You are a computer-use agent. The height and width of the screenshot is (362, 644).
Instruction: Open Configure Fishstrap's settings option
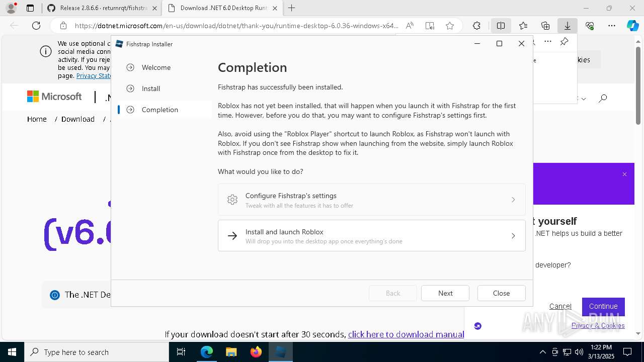click(371, 200)
